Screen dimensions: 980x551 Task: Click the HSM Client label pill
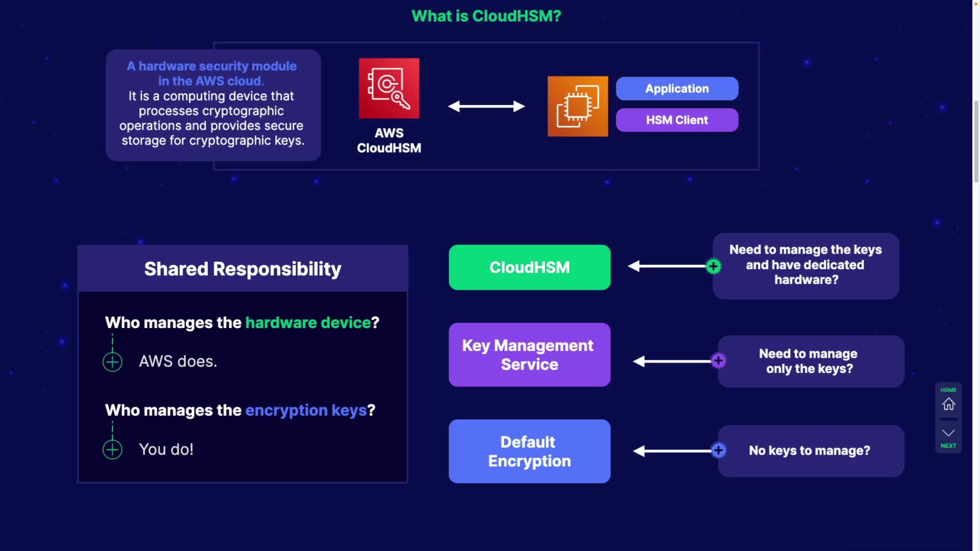[677, 120]
